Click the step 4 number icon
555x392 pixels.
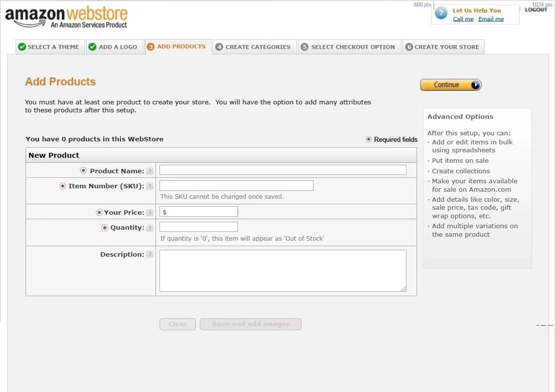click(x=219, y=46)
